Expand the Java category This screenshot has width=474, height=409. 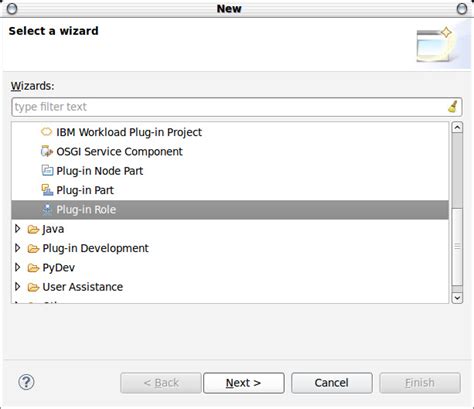18,229
